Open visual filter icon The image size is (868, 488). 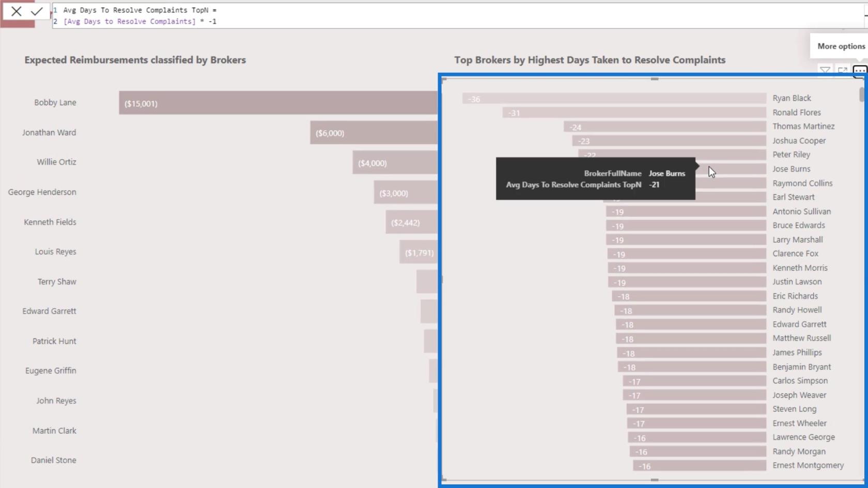pos(825,70)
